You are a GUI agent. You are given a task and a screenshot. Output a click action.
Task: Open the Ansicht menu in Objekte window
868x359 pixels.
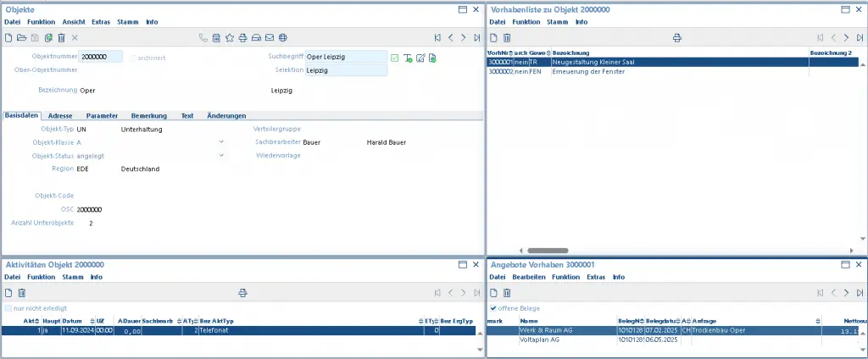pos(74,21)
